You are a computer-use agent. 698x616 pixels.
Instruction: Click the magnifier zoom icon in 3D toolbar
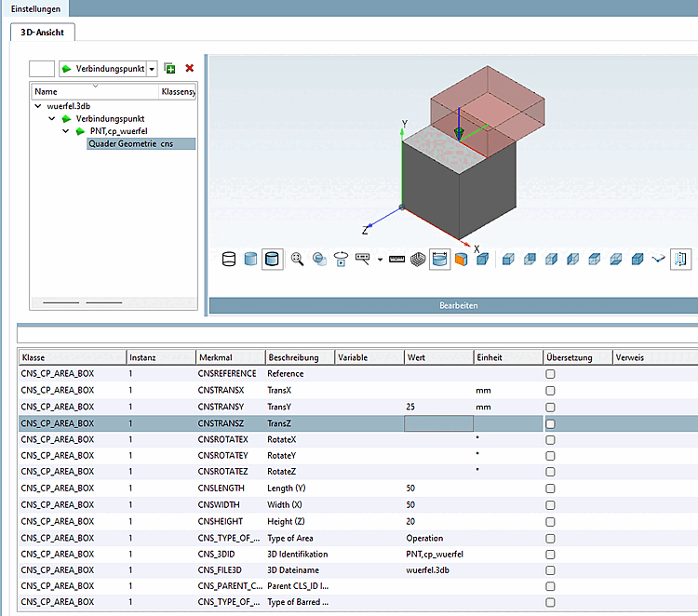(298, 260)
